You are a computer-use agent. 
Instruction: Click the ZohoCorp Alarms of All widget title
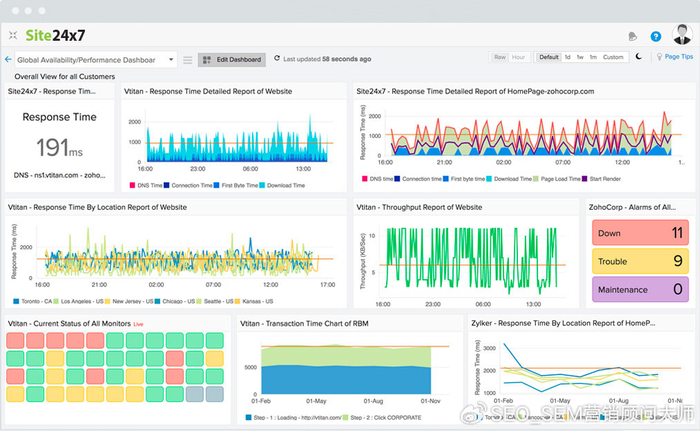point(632,207)
